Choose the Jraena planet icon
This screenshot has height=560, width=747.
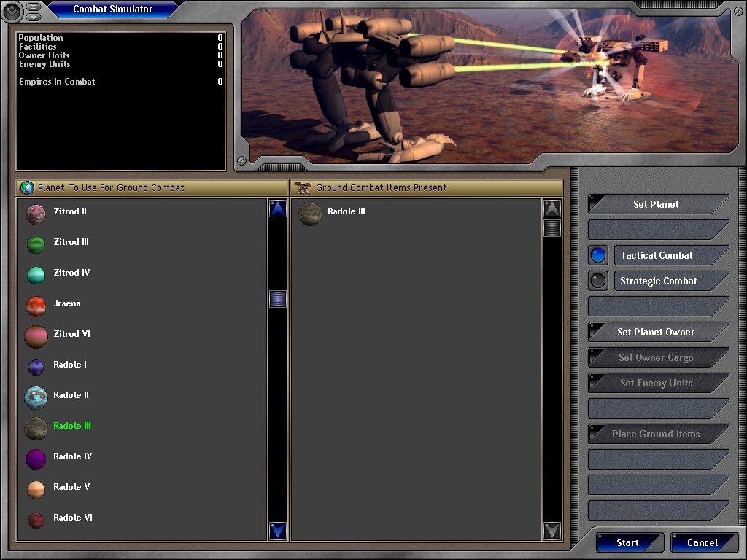(x=36, y=306)
